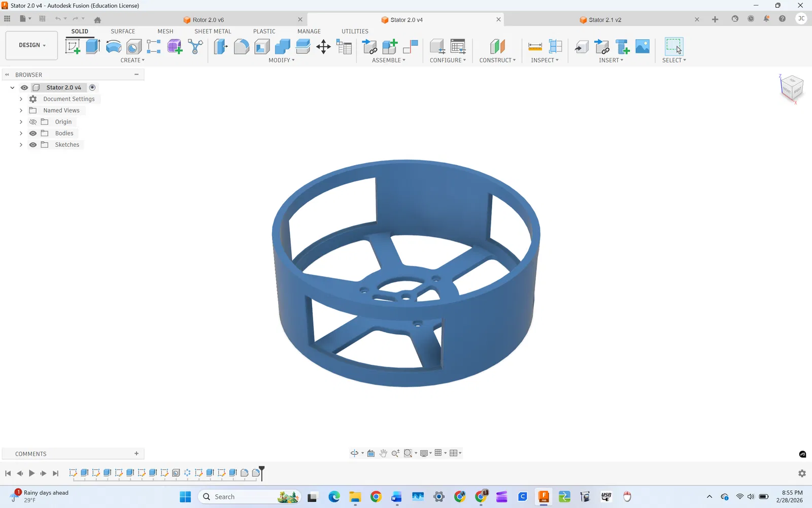
Task: Open the notifications bell icon
Action: pos(766,19)
